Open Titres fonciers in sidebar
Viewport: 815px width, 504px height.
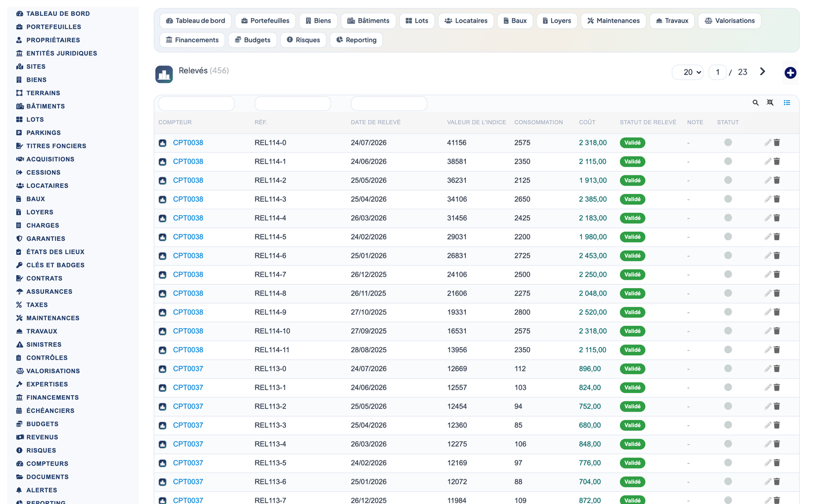point(56,146)
